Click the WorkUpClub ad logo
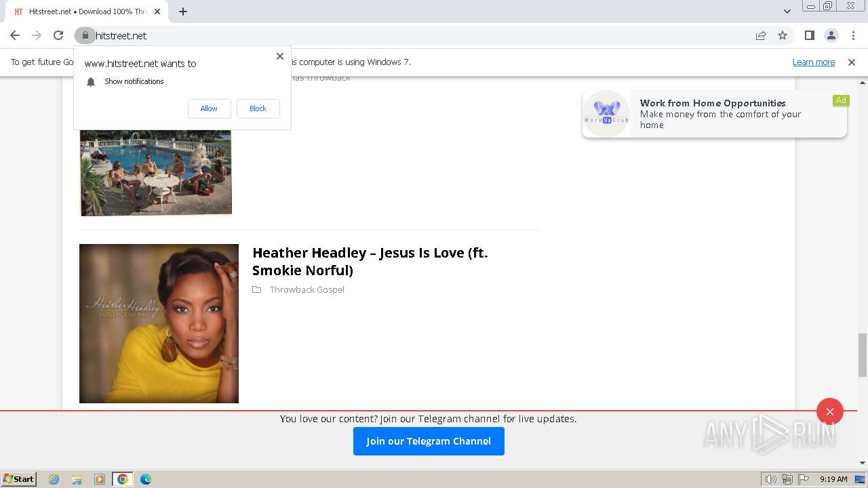868x488 pixels. 607,114
